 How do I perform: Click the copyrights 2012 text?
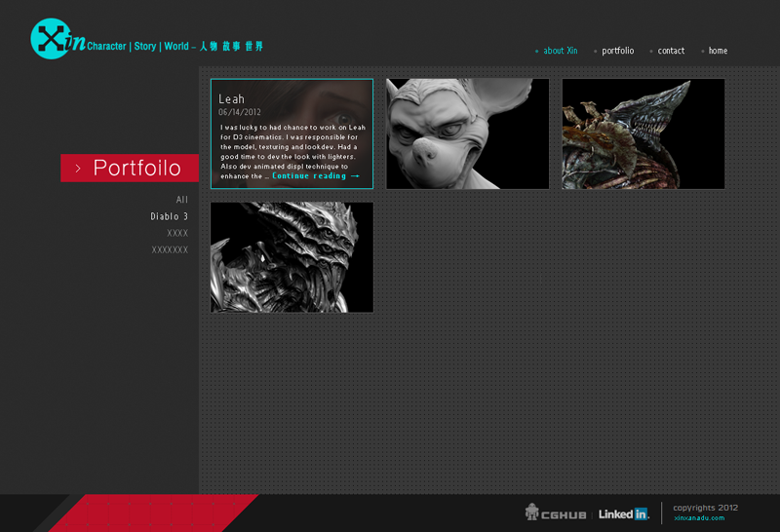coord(705,508)
